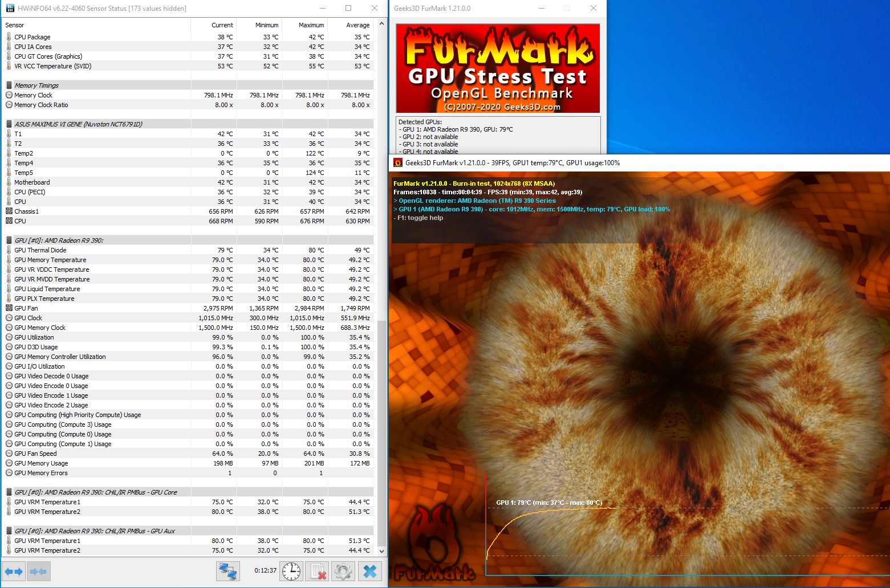Click thermometer icon beside CPU Package

[9, 36]
